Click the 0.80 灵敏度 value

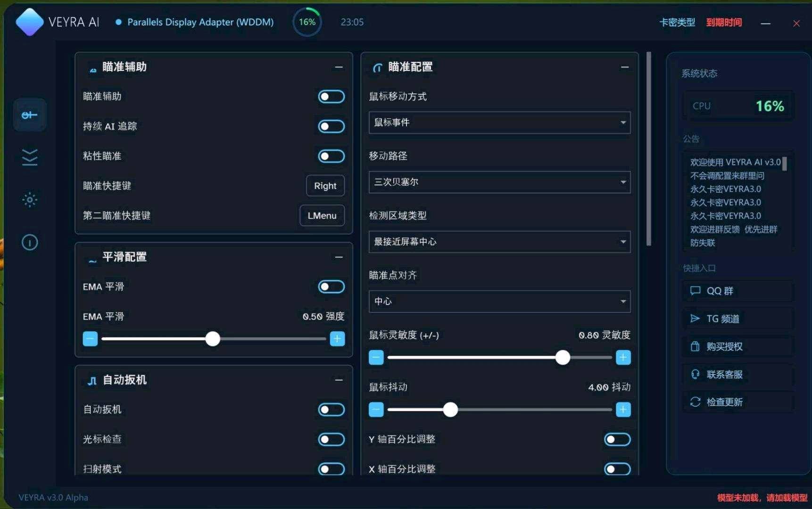[x=605, y=335]
